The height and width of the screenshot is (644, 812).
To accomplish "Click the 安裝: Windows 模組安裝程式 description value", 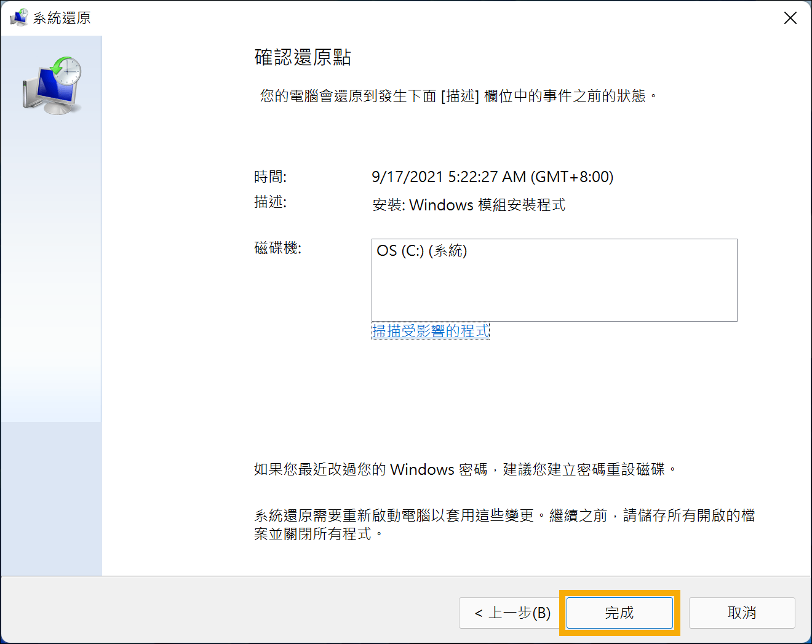I will point(469,205).
